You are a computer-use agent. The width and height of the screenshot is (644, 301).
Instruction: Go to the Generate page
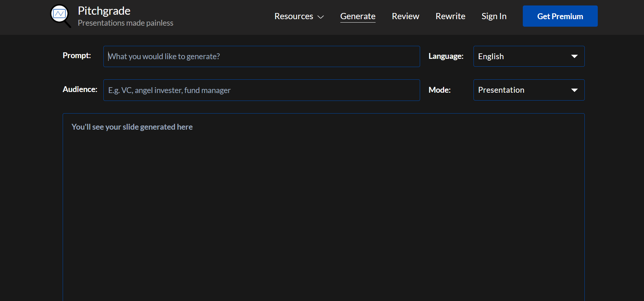[x=358, y=16]
